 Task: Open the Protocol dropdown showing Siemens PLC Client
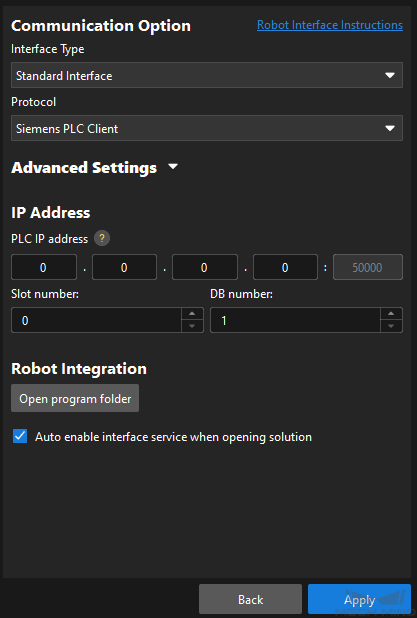tap(207, 128)
